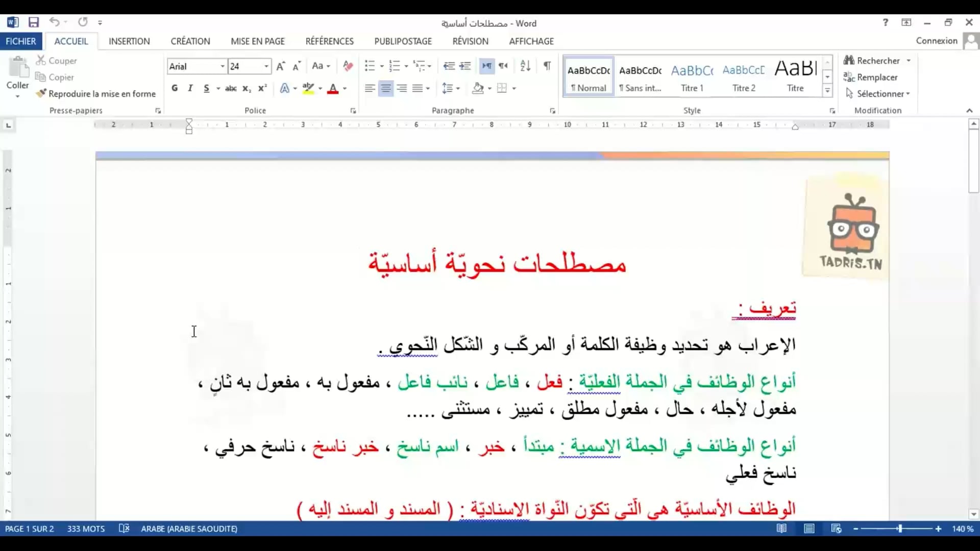Increase font size icon

coord(280,66)
